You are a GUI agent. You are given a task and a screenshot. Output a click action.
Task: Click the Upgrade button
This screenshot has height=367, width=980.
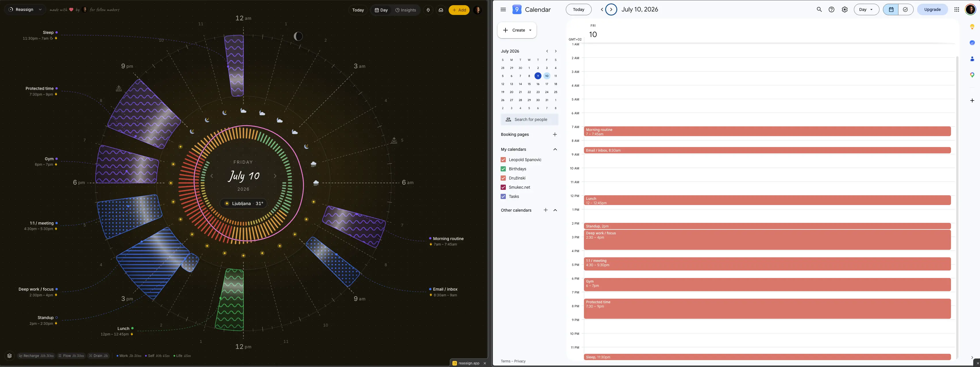click(x=932, y=9)
